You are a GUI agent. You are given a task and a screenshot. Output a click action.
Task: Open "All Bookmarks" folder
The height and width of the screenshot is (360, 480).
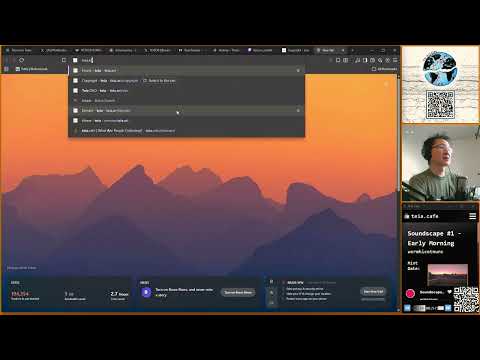click(385, 69)
